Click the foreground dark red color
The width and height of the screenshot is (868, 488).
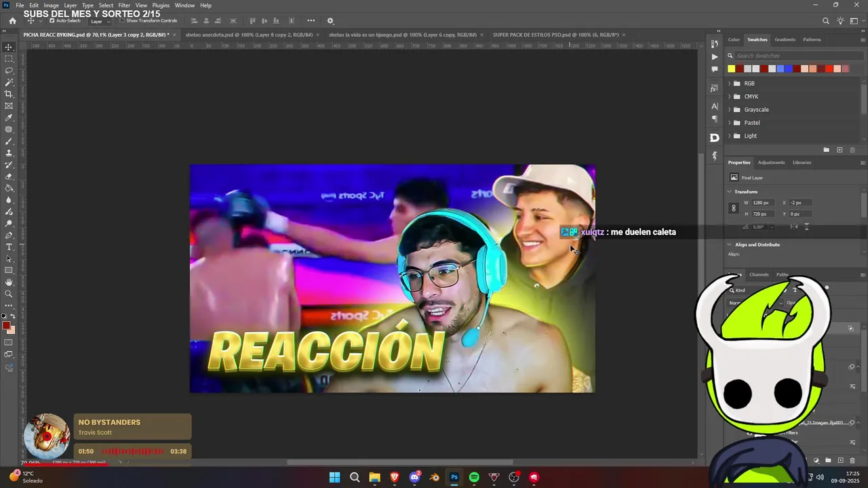[6, 326]
